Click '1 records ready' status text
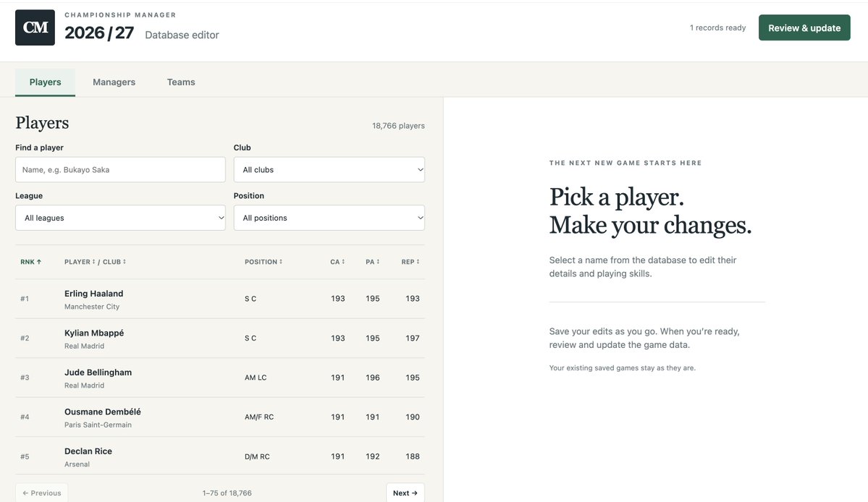 pyautogui.click(x=717, y=27)
